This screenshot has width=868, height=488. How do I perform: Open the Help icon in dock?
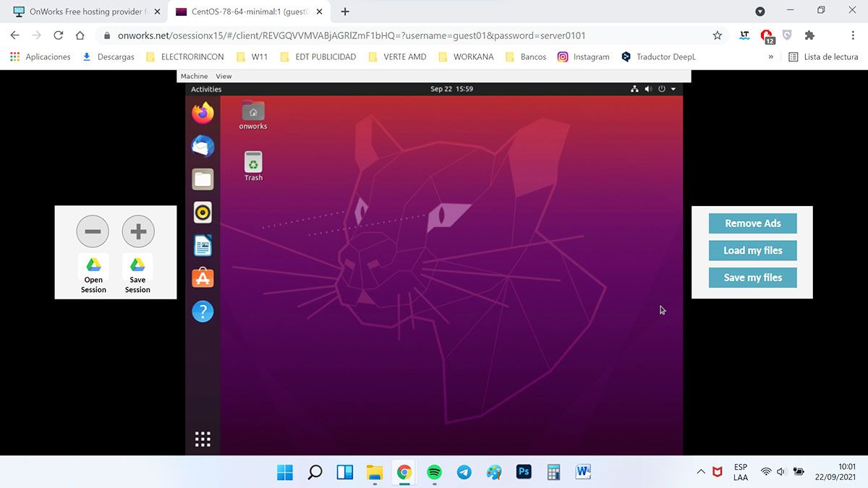point(203,312)
